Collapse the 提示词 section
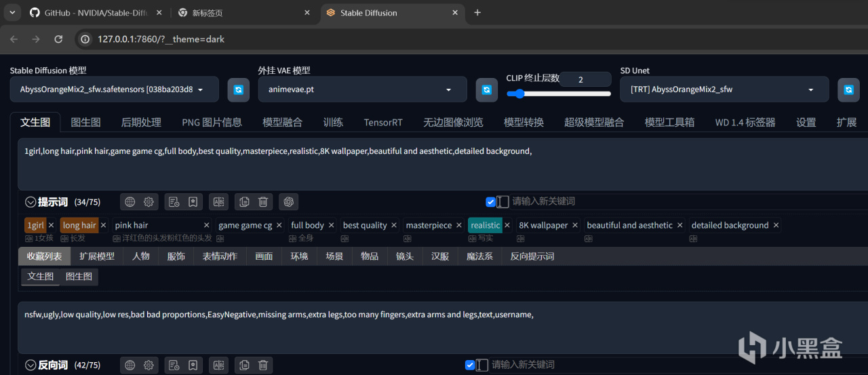 [x=31, y=201]
